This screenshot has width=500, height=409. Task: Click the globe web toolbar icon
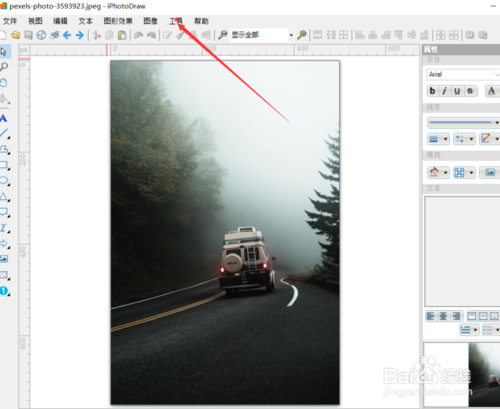[x=41, y=35]
